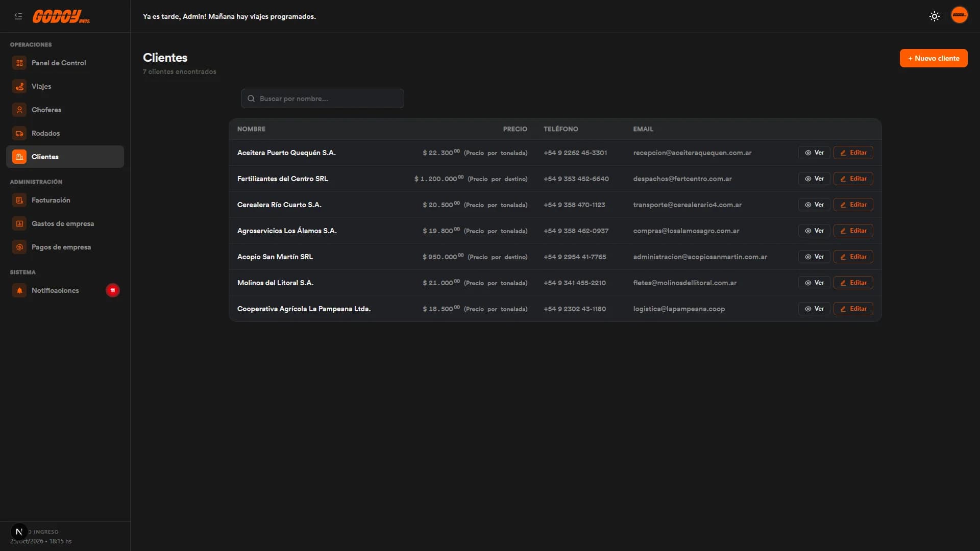980x551 pixels.
Task: Click the Pagos de empresa coin icon
Action: [19, 247]
